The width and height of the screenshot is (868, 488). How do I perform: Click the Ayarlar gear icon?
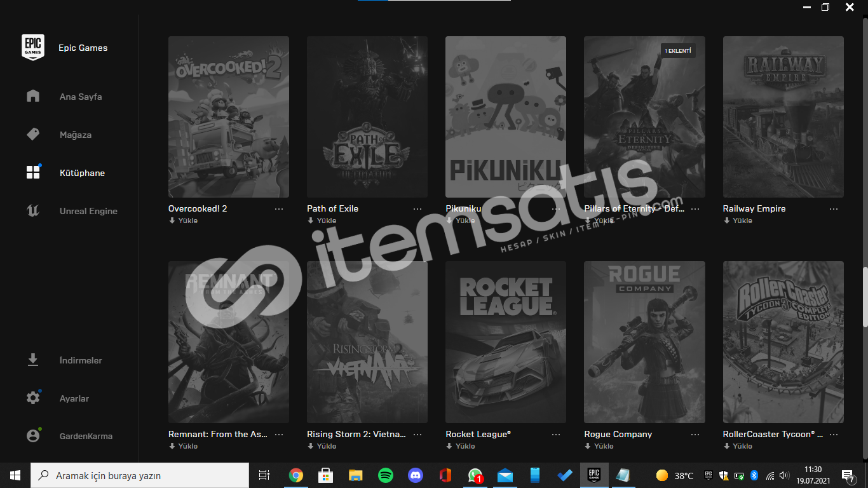33,398
